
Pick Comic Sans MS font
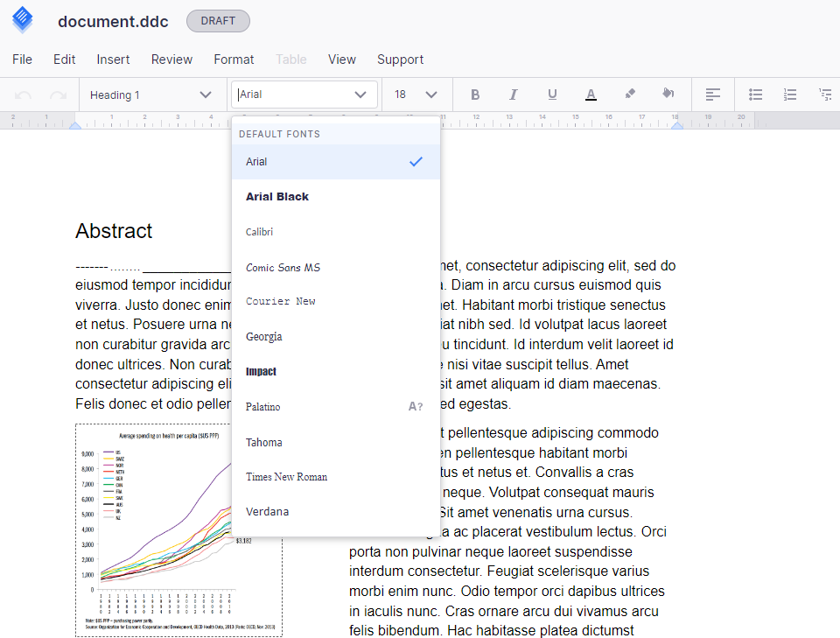point(336,267)
